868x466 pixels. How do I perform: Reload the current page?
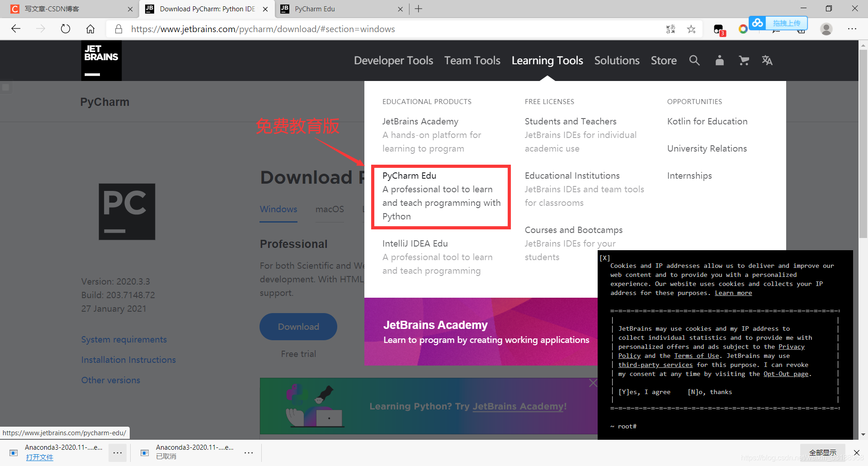coord(66,29)
